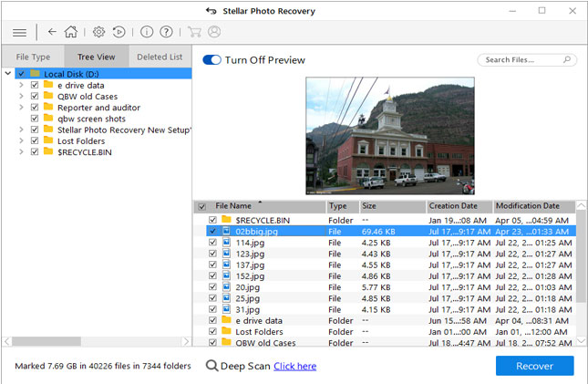Viewport: 588px width, 384px height.
Task: Open the settings gear icon
Action: (99, 32)
